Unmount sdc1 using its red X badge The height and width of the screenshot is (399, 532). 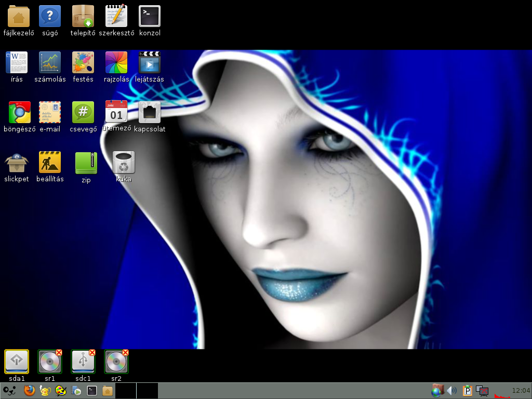(x=92, y=353)
